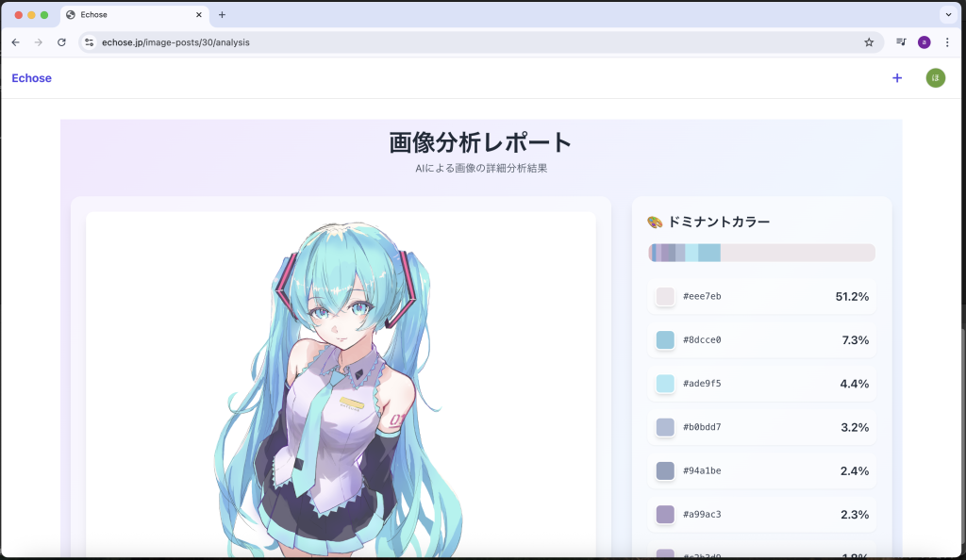The image size is (966, 560).
Task: Go back with the browser back arrow
Action: pos(15,42)
